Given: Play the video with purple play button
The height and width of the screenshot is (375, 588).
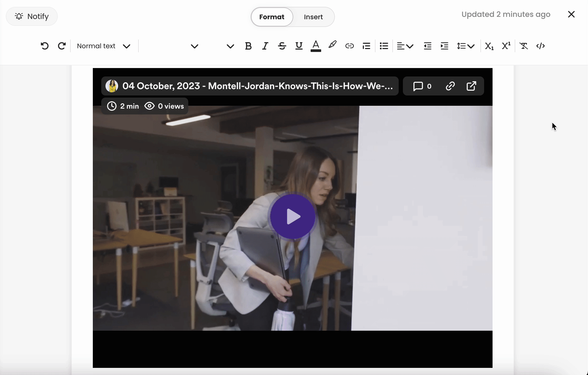Looking at the screenshot, I should click(x=293, y=217).
